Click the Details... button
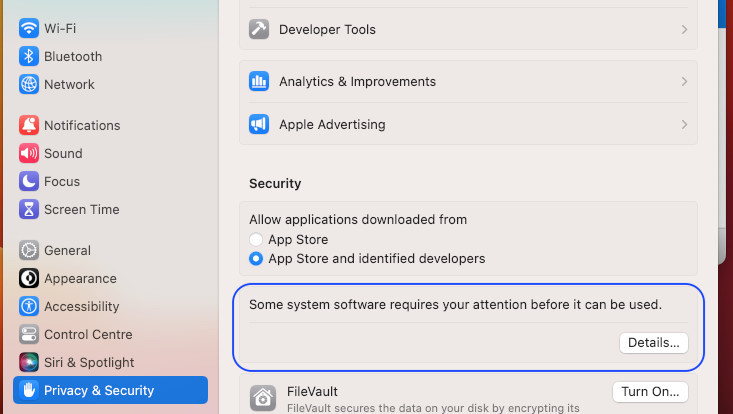This screenshot has height=414, width=733. coord(654,343)
